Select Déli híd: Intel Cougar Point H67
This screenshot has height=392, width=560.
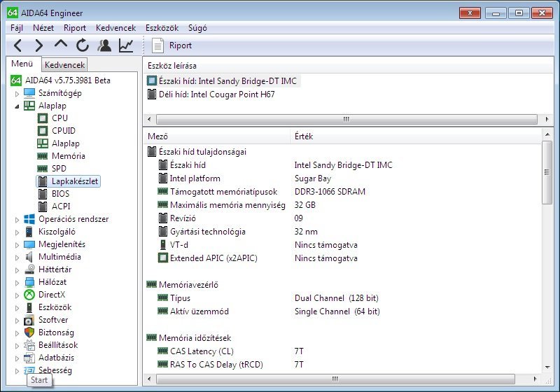(211, 94)
